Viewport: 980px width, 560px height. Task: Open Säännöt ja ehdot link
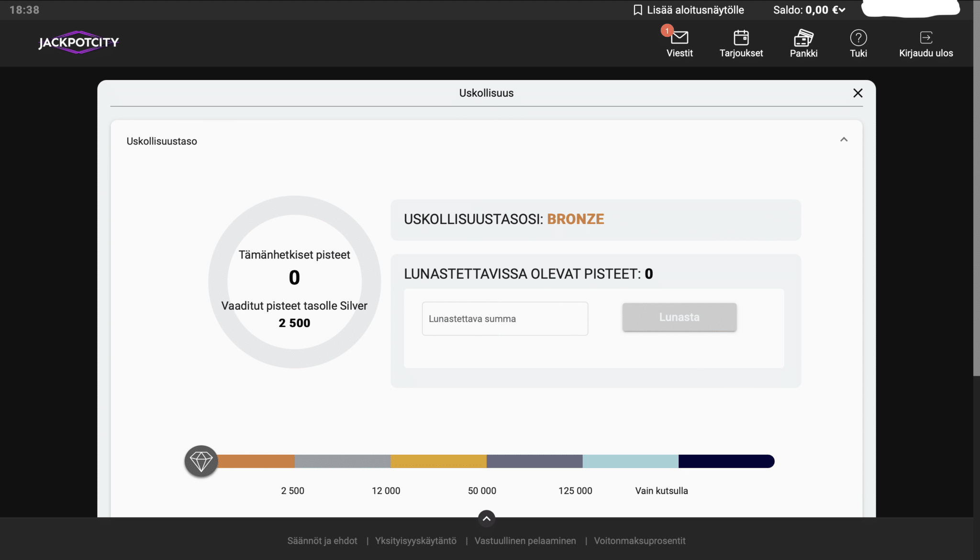(x=322, y=541)
